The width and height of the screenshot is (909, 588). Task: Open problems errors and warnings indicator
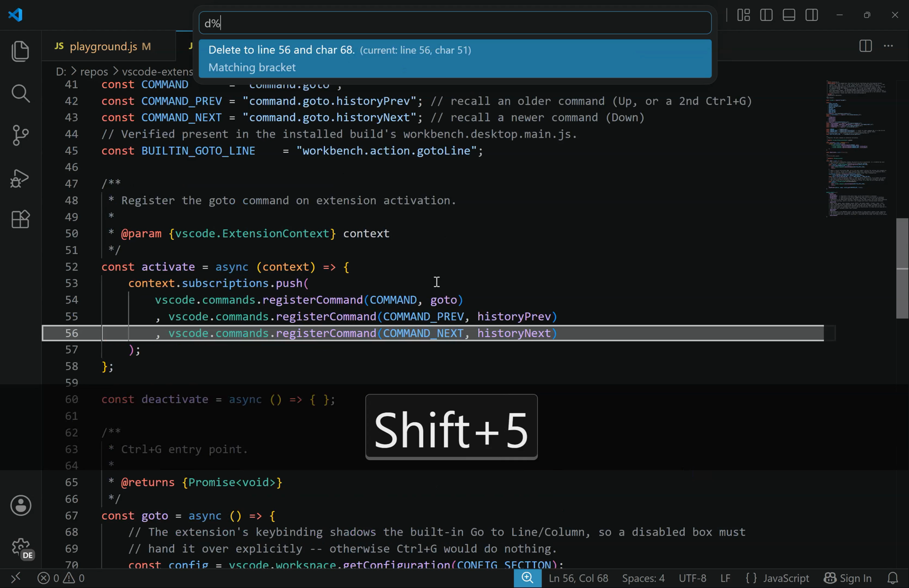click(x=61, y=578)
